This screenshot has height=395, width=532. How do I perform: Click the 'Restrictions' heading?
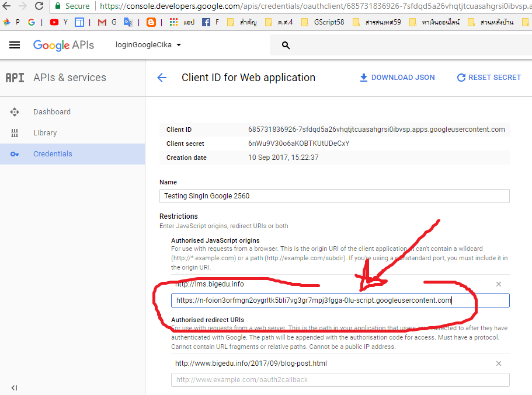[179, 216]
